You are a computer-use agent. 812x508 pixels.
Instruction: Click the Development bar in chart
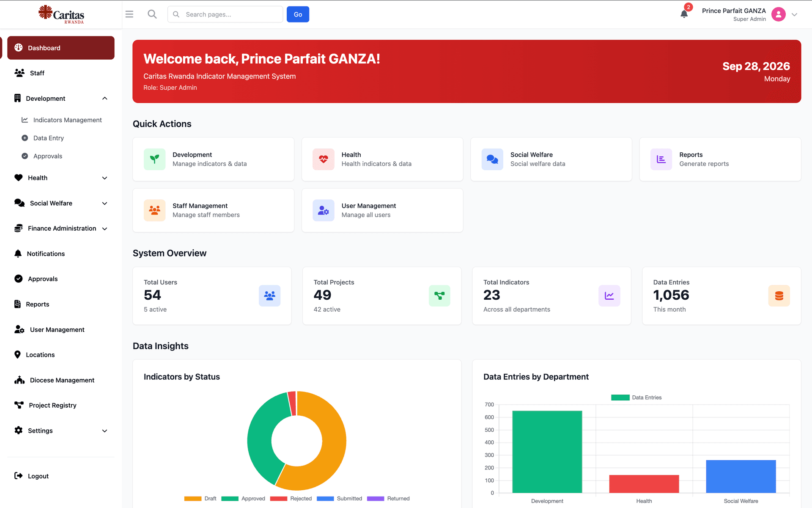pos(547,452)
